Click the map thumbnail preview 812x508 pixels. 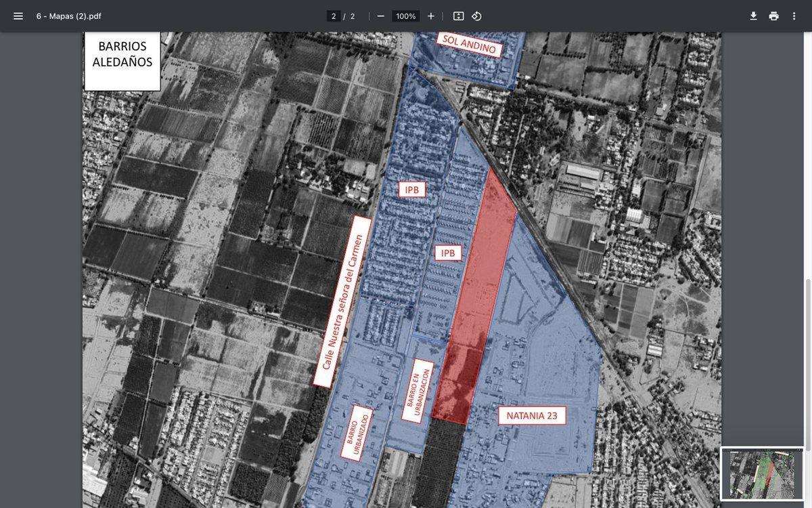(x=762, y=473)
